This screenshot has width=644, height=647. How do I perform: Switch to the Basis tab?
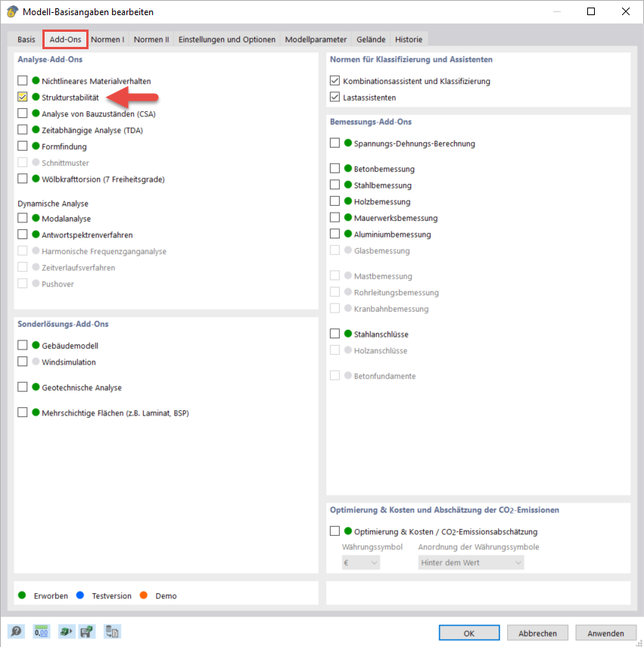pos(26,39)
